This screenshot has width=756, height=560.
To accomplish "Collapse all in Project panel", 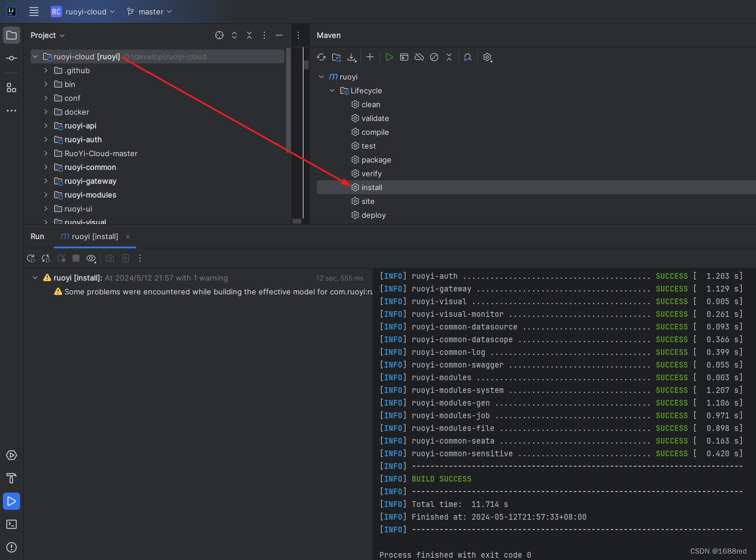I will click(249, 35).
